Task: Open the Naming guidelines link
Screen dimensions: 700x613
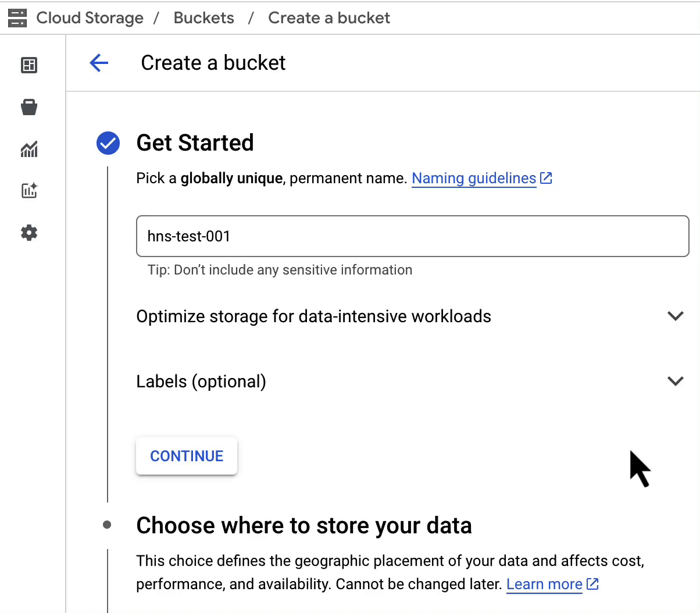Action: 474,178
